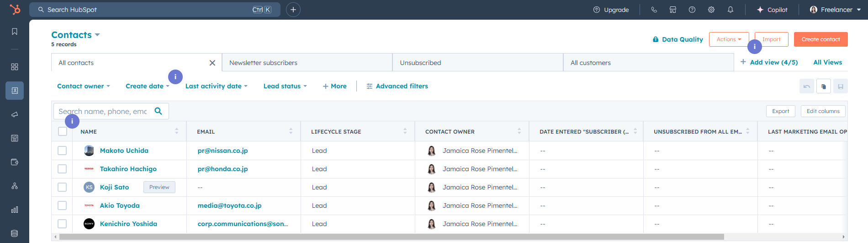Open the marketplace storefront icon
Image resolution: width=868 pixels, height=243 pixels.
click(x=673, y=10)
